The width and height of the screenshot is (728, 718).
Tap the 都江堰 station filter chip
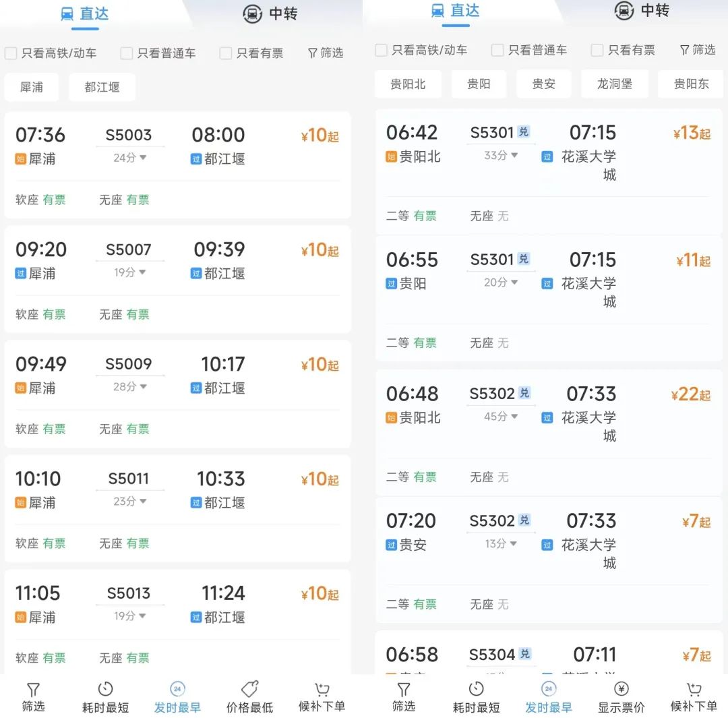102,87
